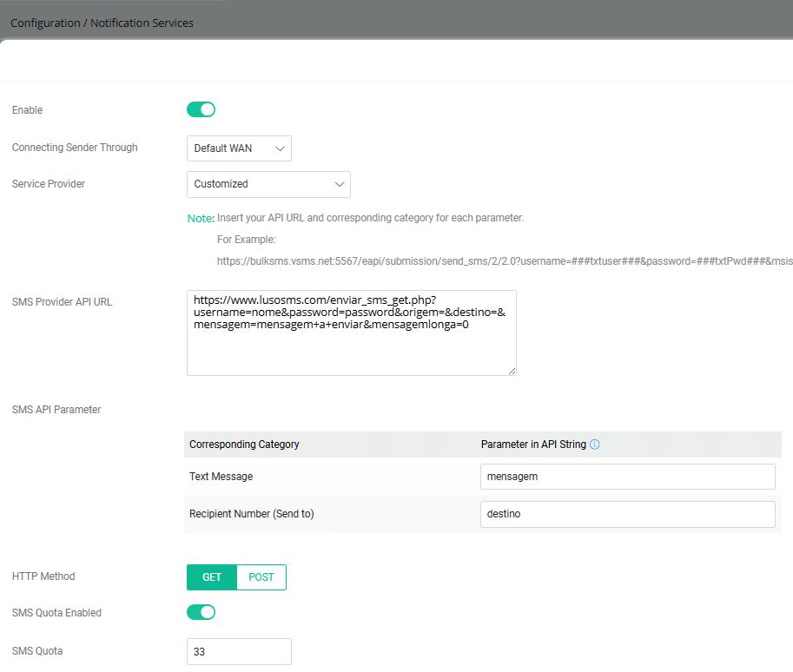
Task: Turn off the Enable switch
Action: pyautogui.click(x=201, y=109)
